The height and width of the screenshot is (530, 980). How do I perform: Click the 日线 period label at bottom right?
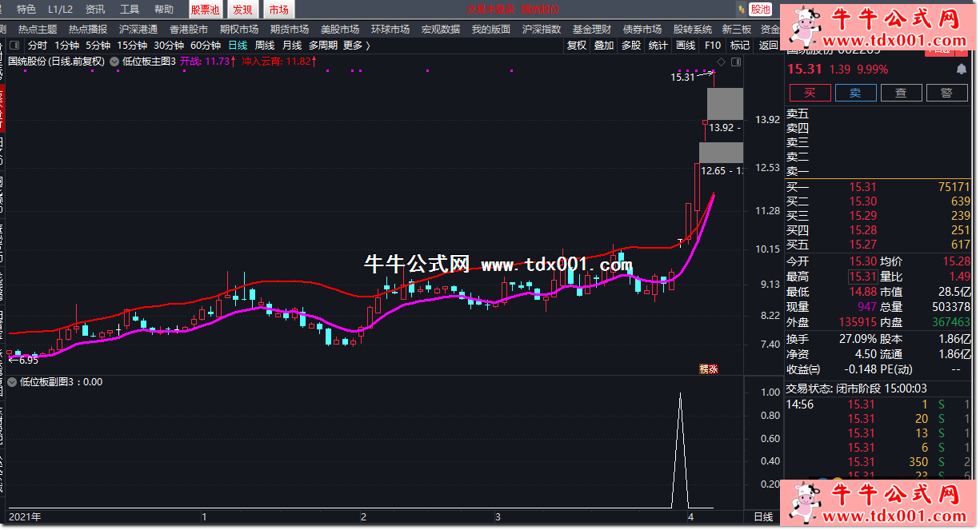pos(763,517)
